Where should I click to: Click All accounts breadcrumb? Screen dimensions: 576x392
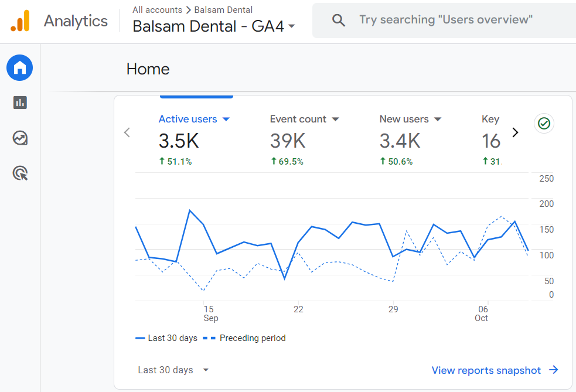click(157, 10)
